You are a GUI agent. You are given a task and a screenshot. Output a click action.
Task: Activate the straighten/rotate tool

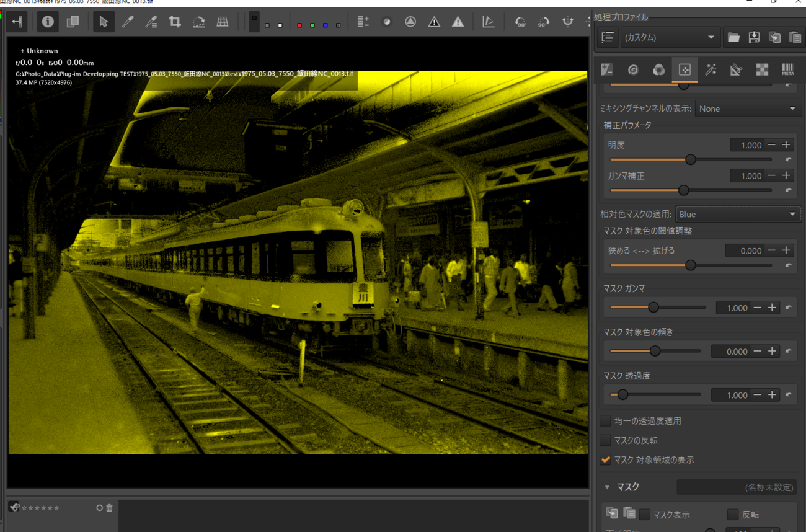coord(198,22)
